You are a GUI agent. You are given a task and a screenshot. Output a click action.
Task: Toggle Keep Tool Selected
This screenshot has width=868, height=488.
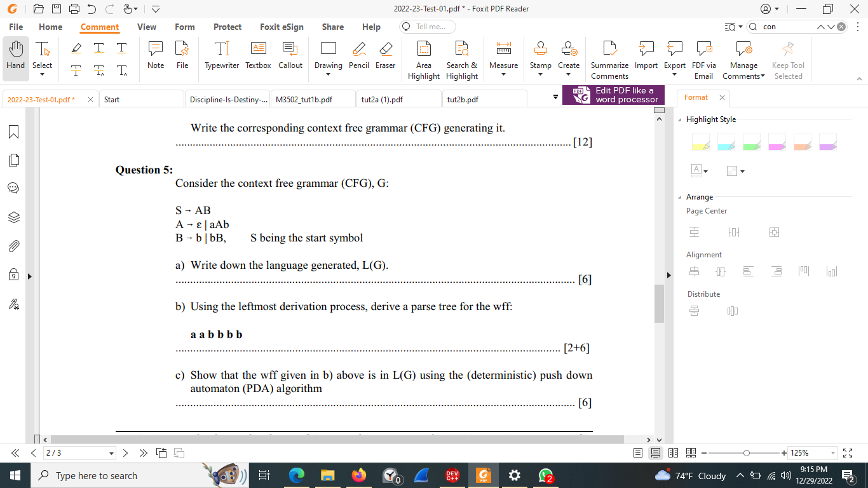click(x=788, y=56)
